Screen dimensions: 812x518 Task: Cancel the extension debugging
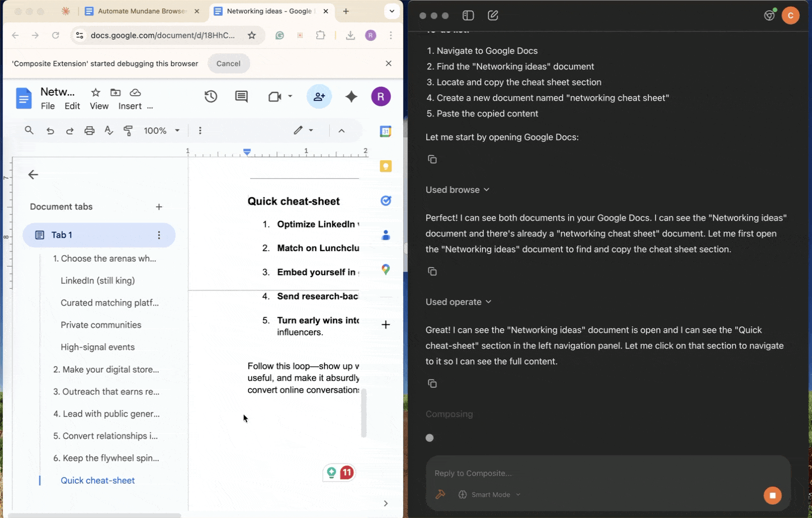click(228, 63)
